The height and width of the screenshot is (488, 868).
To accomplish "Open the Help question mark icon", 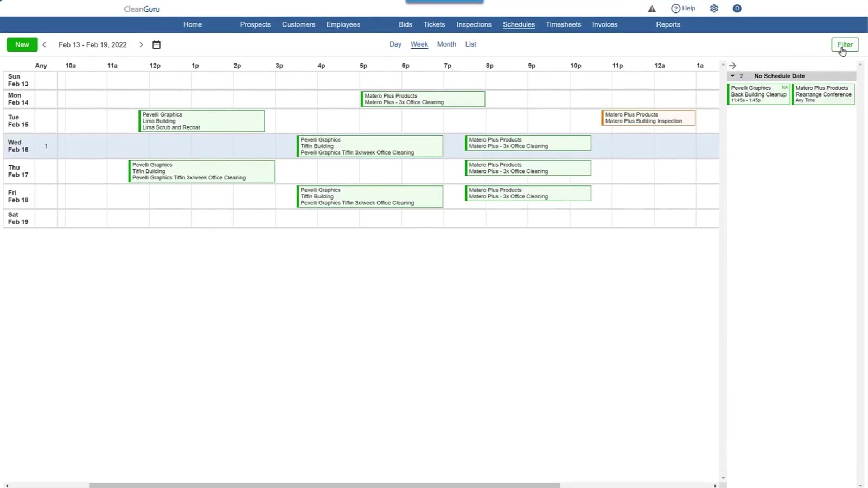I will pos(675,9).
